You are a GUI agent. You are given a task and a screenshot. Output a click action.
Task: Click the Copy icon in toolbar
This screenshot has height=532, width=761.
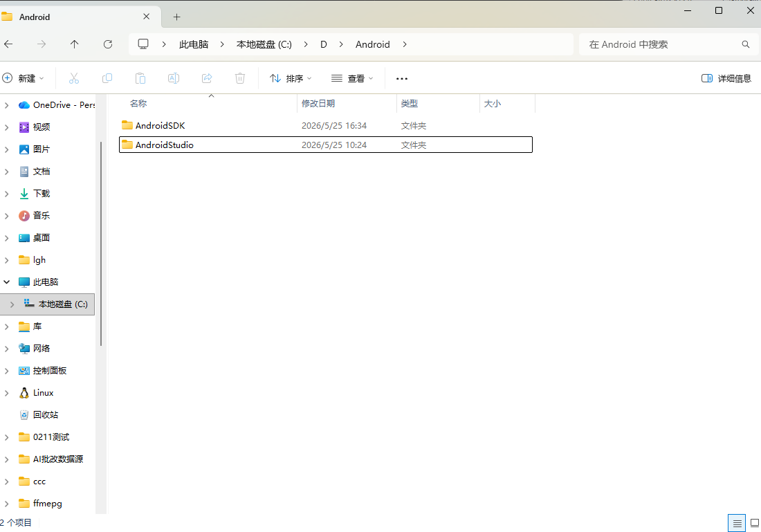coord(107,78)
